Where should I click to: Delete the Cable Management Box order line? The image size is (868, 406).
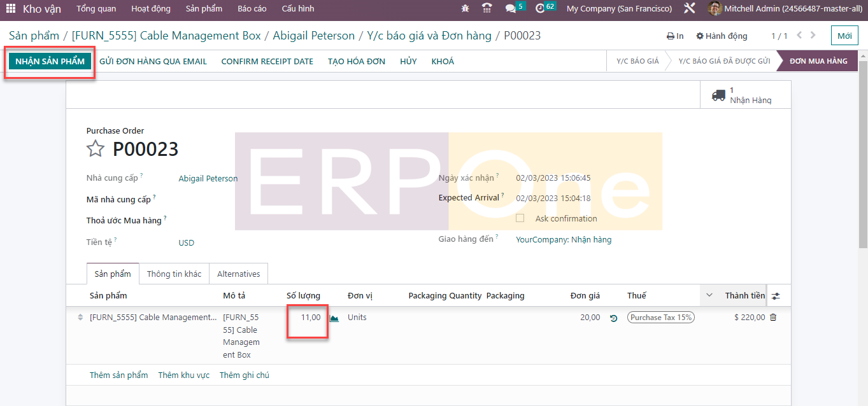773,318
